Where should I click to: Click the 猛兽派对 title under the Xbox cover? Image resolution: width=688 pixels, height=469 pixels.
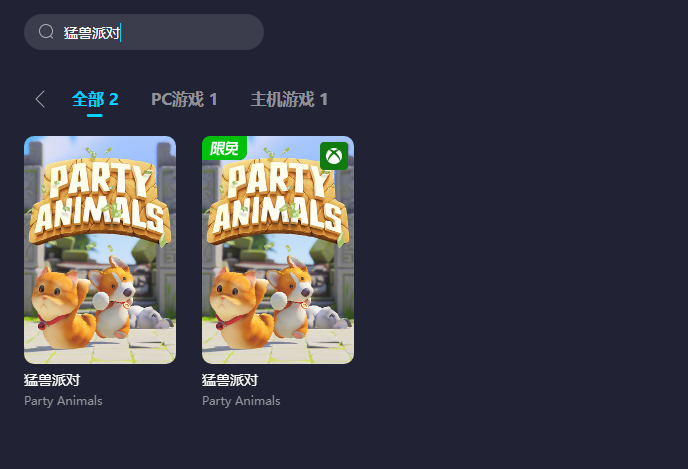point(230,380)
